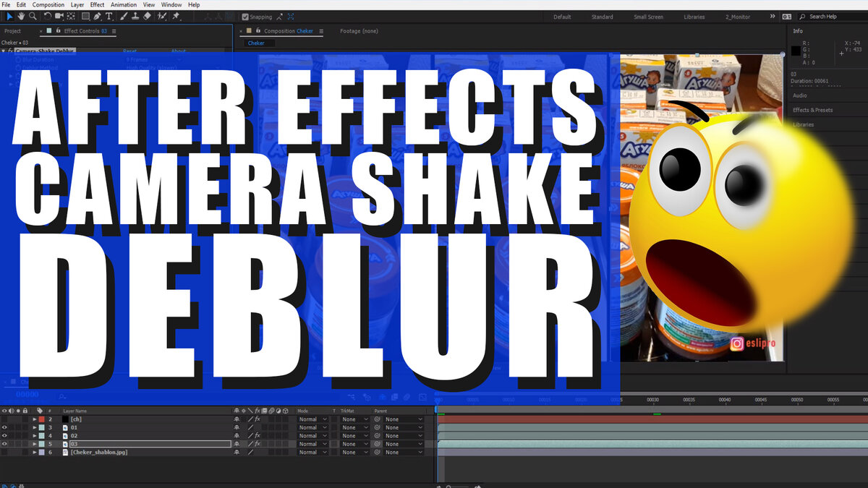Click the adjustment layer column header icon
The height and width of the screenshot is (488, 868).
pos(278,411)
